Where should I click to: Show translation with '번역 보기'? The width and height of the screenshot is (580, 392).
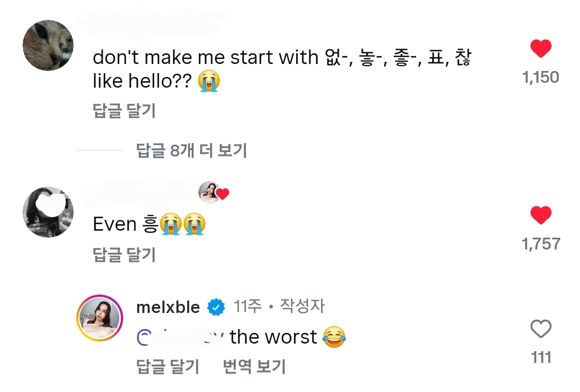click(x=254, y=367)
